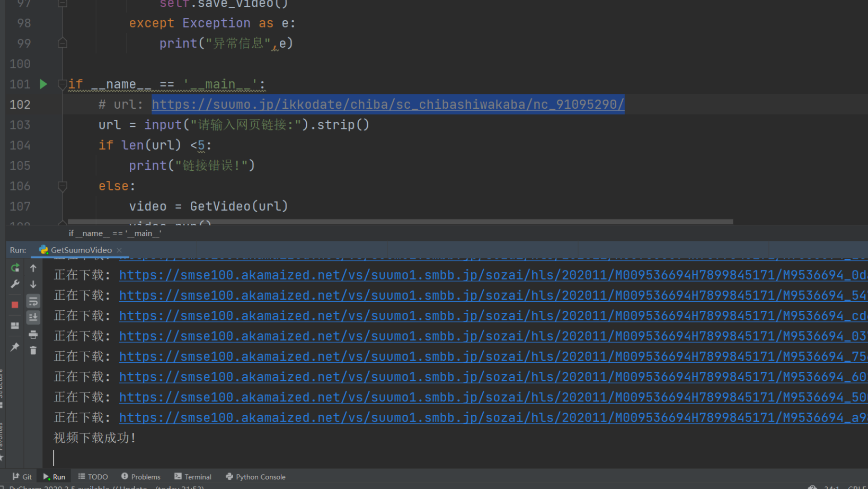Viewport: 868px width, 489px height.
Task: Place cursor in console input line
Action: coord(456,458)
